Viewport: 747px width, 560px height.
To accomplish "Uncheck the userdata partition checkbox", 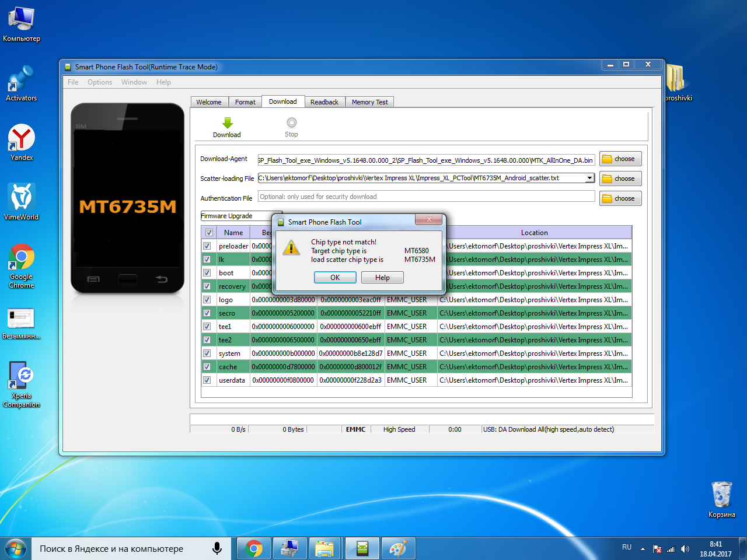I will pyautogui.click(x=207, y=380).
